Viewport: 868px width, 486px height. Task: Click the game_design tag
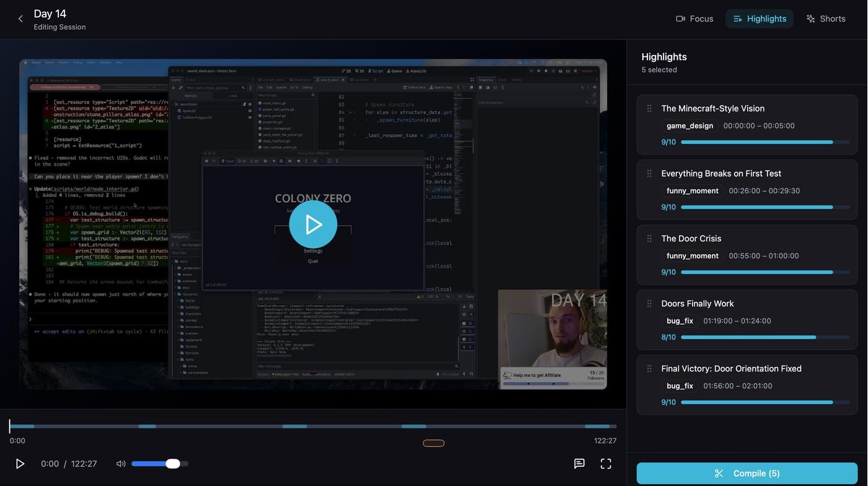point(689,126)
